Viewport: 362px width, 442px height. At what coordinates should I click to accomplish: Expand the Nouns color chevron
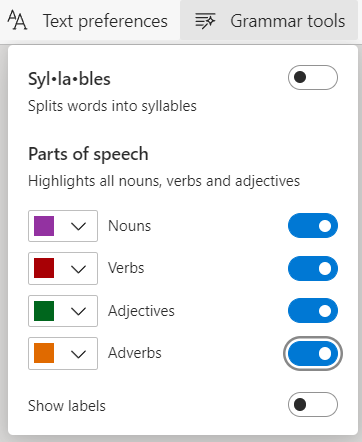79,226
